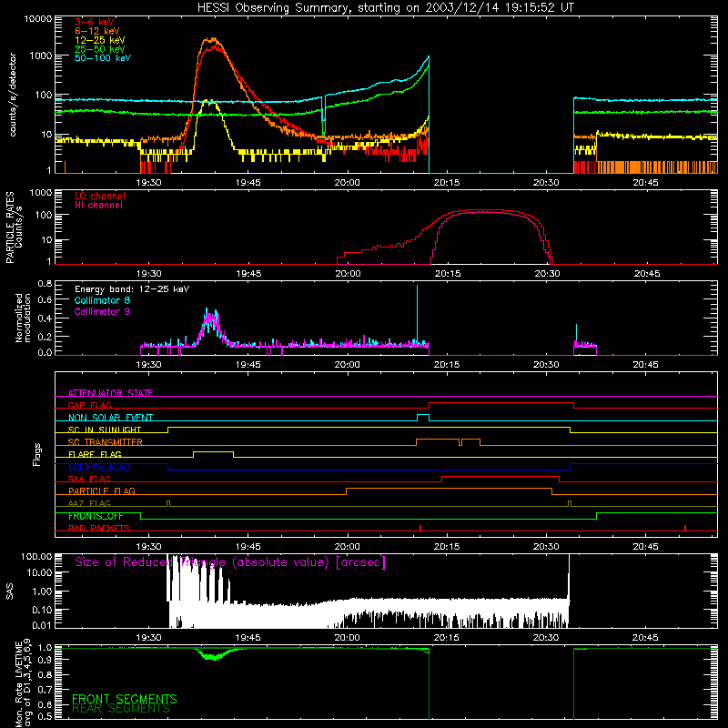This screenshot has height=728, width=728.
Task: Click the 12-25 keV yellow flare peak
Action: (210, 102)
